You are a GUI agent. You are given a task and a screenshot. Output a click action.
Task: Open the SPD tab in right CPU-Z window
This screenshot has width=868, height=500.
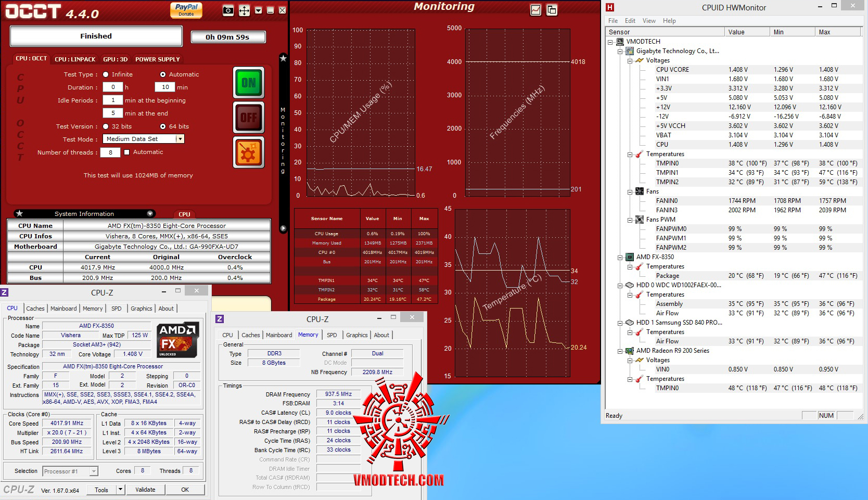coord(332,335)
